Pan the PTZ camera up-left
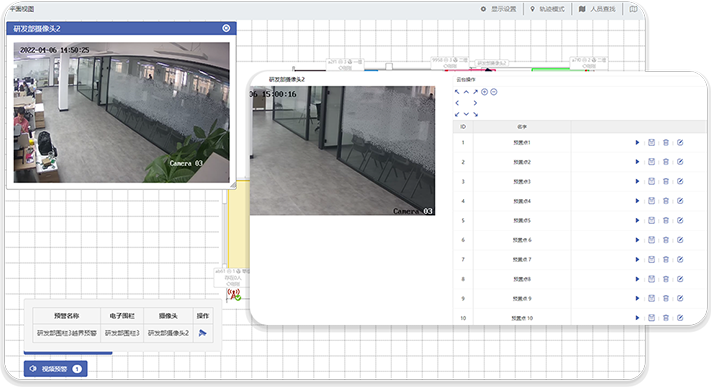The height and width of the screenshot is (387, 711). click(x=457, y=92)
